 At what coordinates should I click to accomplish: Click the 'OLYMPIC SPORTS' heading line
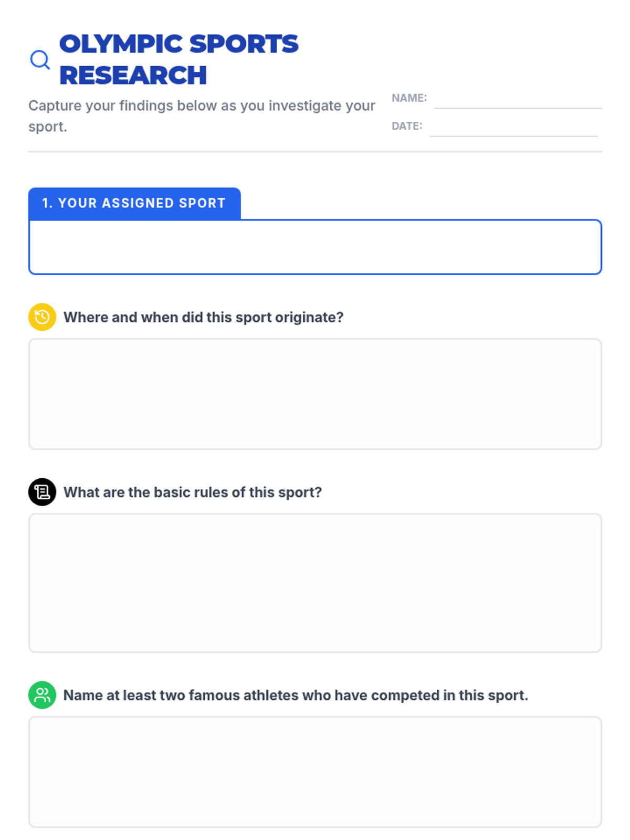pyautogui.click(x=178, y=44)
